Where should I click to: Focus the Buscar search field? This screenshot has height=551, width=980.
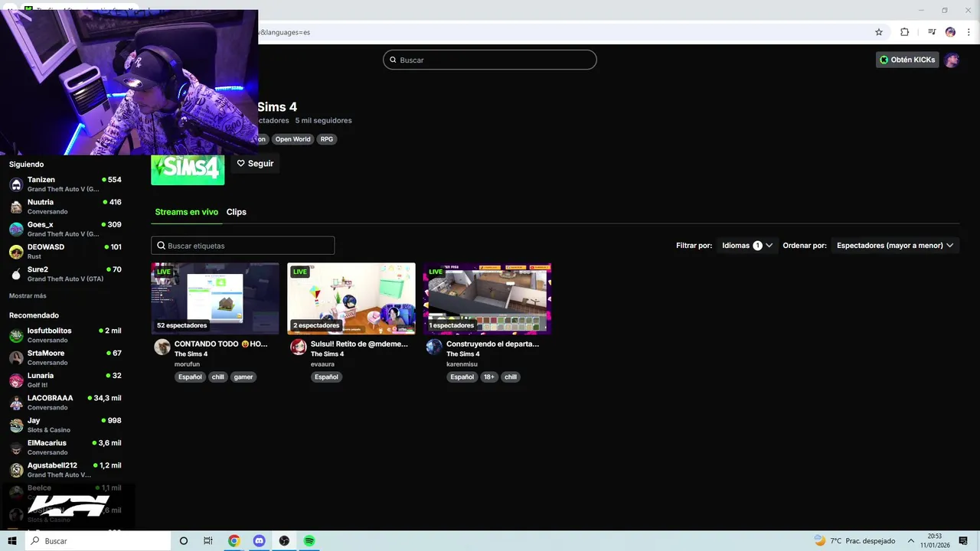point(490,60)
